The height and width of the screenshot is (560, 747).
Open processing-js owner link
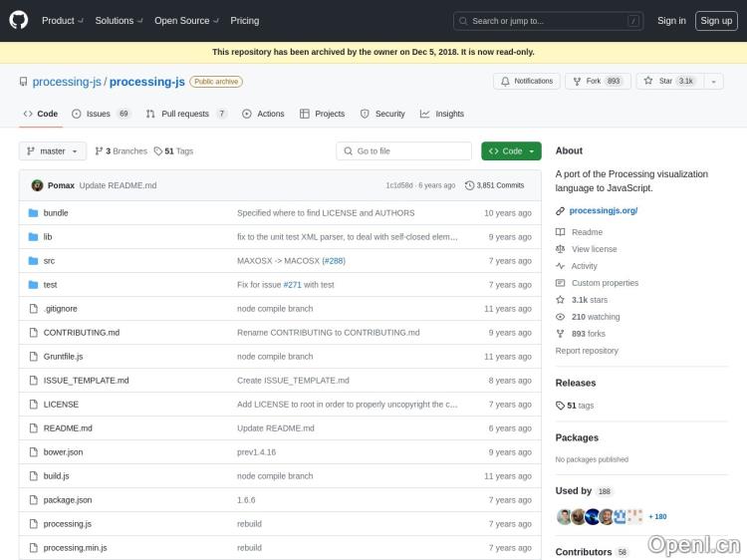[67, 82]
